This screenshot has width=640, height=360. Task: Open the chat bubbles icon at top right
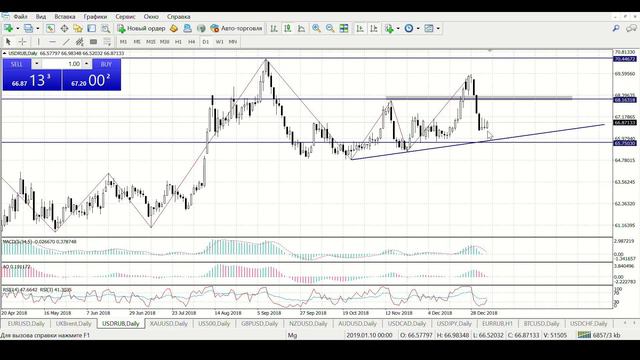631,28
